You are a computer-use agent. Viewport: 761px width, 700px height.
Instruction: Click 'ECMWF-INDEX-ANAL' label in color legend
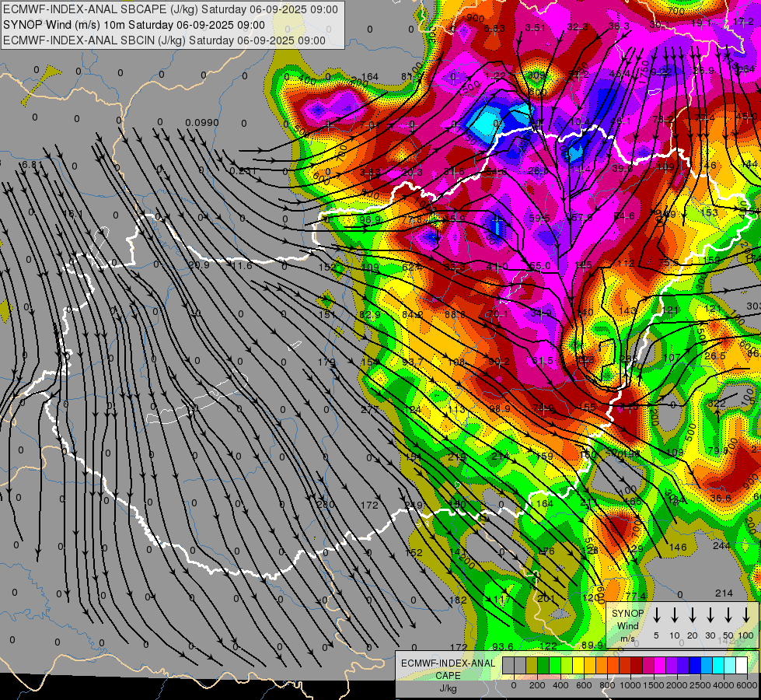click(448, 663)
